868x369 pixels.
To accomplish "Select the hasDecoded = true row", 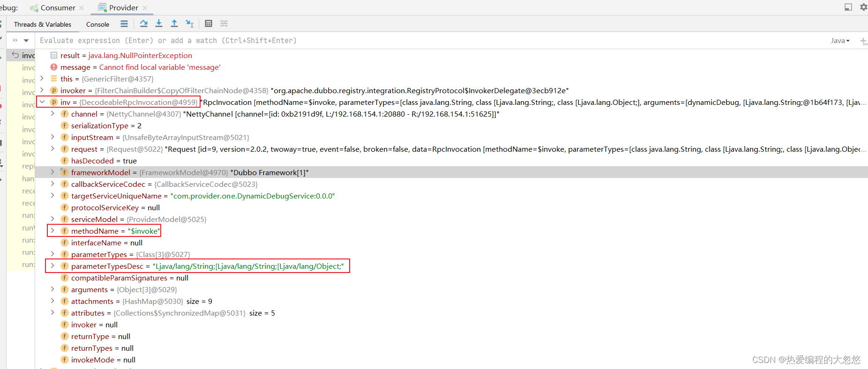I will pos(451,161).
